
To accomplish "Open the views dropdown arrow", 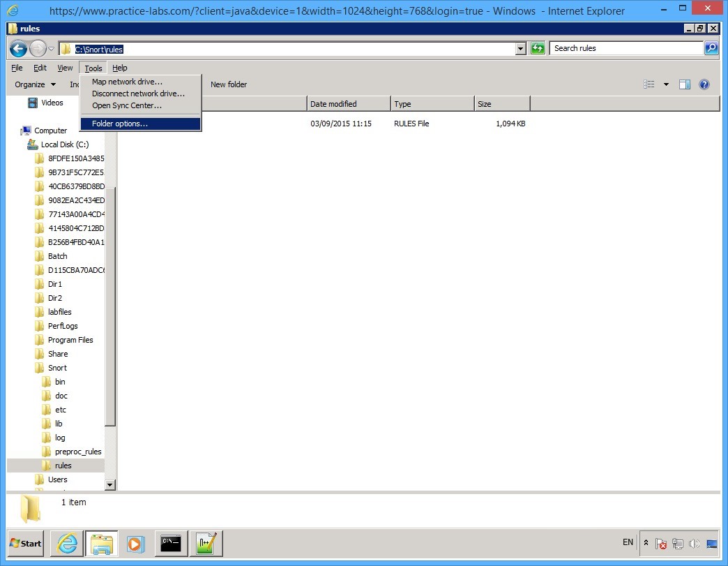I will point(666,84).
